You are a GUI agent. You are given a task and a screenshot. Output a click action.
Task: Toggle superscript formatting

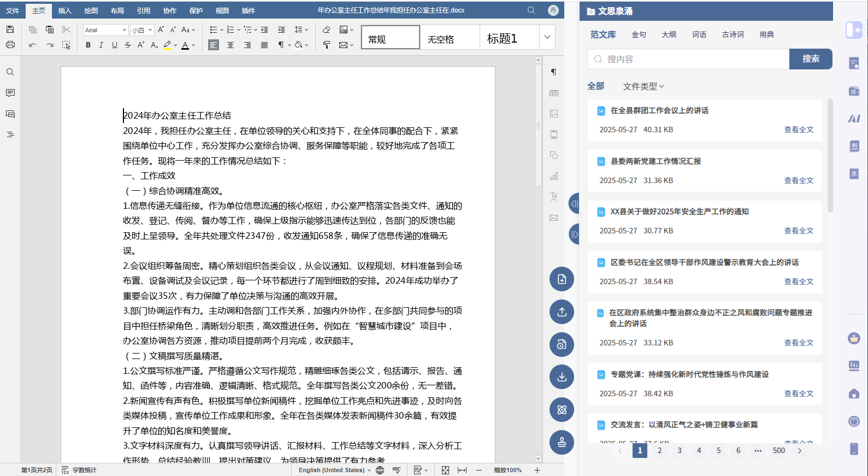pyautogui.click(x=141, y=45)
